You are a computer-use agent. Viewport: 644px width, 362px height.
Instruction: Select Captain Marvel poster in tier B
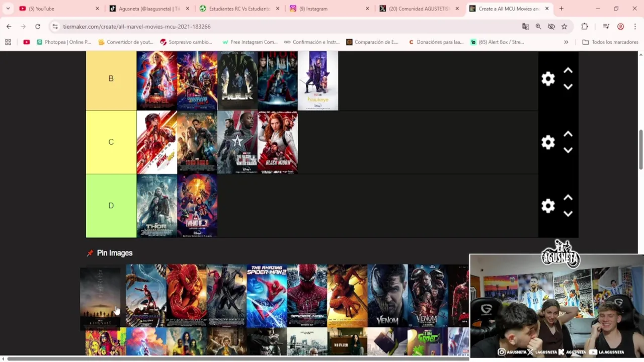(157, 80)
